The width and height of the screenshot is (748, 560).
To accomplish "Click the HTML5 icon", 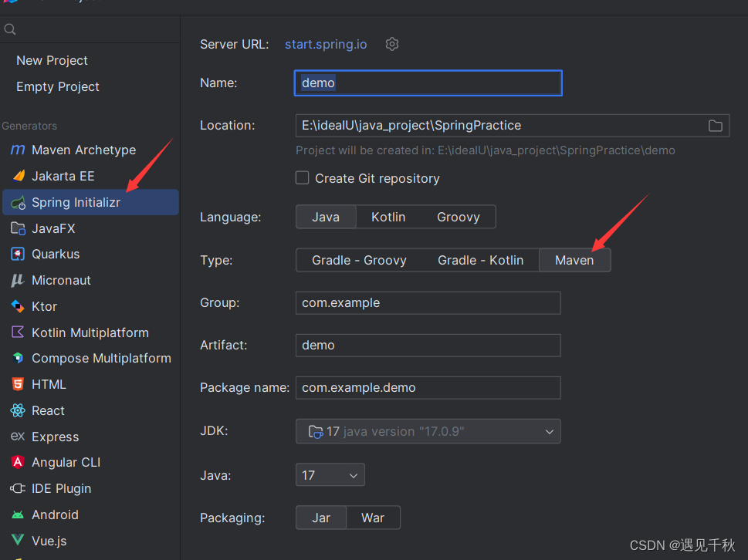I will [x=18, y=384].
